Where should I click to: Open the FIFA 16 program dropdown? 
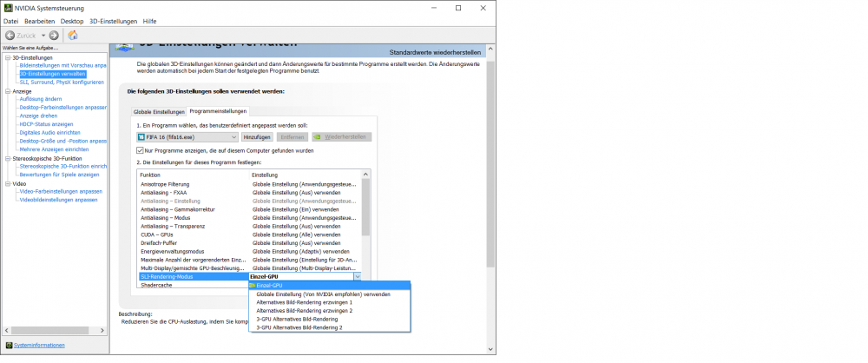(x=233, y=137)
